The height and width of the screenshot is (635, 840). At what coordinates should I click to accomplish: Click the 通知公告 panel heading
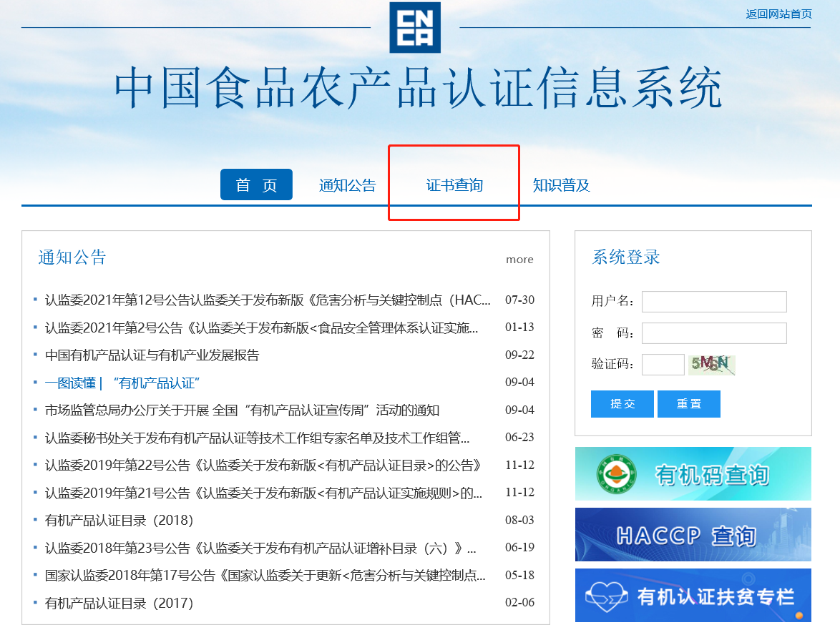coord(72,257)
